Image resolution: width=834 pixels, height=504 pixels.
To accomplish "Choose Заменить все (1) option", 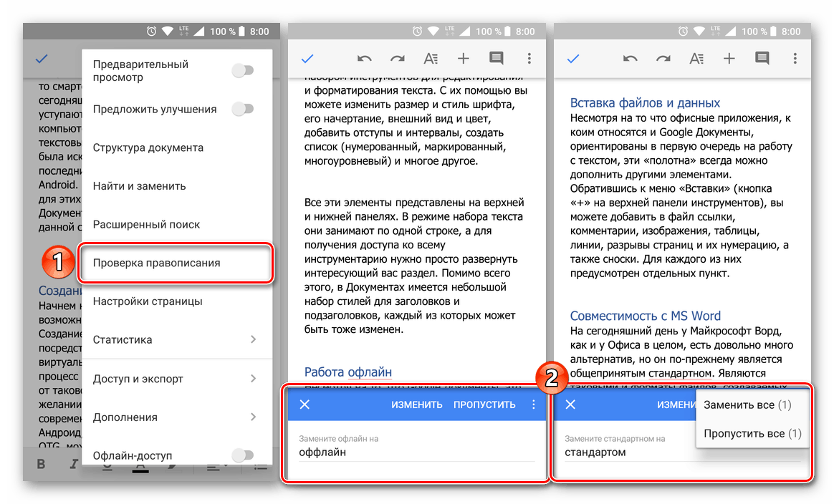I will 752,405.
